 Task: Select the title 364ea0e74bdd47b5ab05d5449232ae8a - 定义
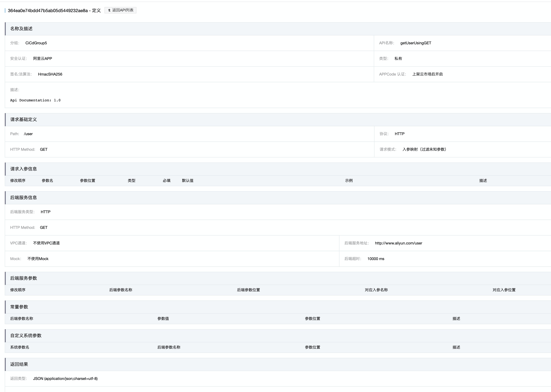pos(54,11)
